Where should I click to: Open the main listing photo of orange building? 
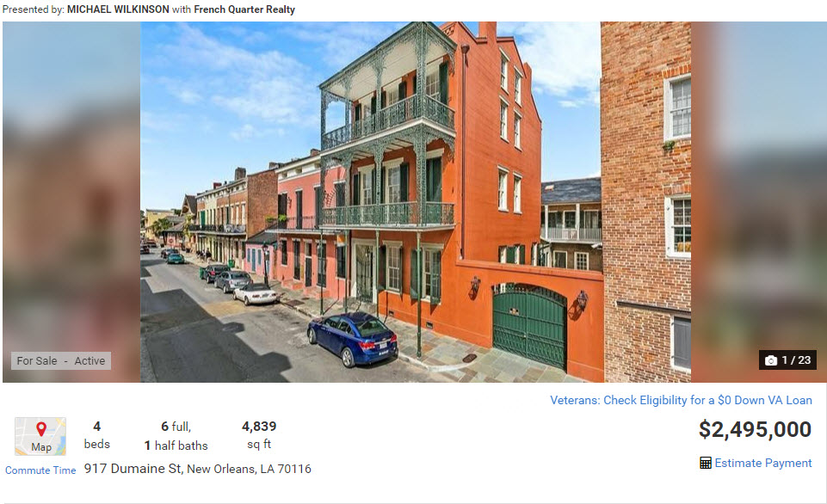(416, 202)
